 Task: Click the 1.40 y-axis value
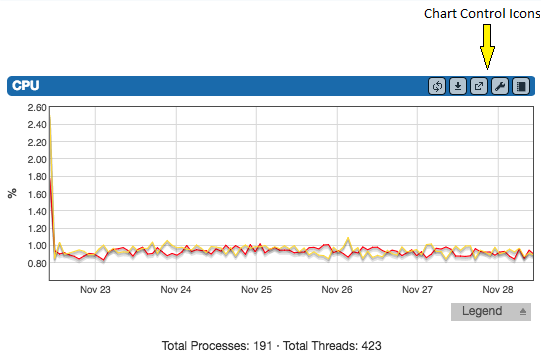point(37,211)
